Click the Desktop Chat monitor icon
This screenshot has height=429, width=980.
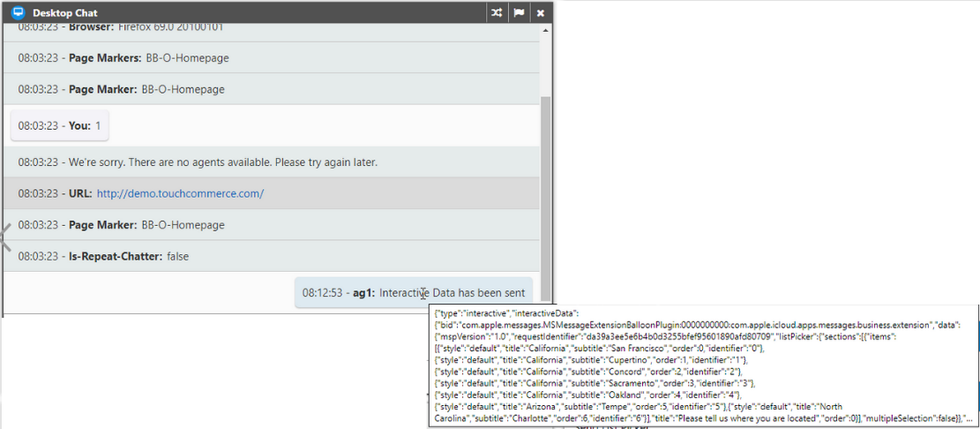coord(17,13)
